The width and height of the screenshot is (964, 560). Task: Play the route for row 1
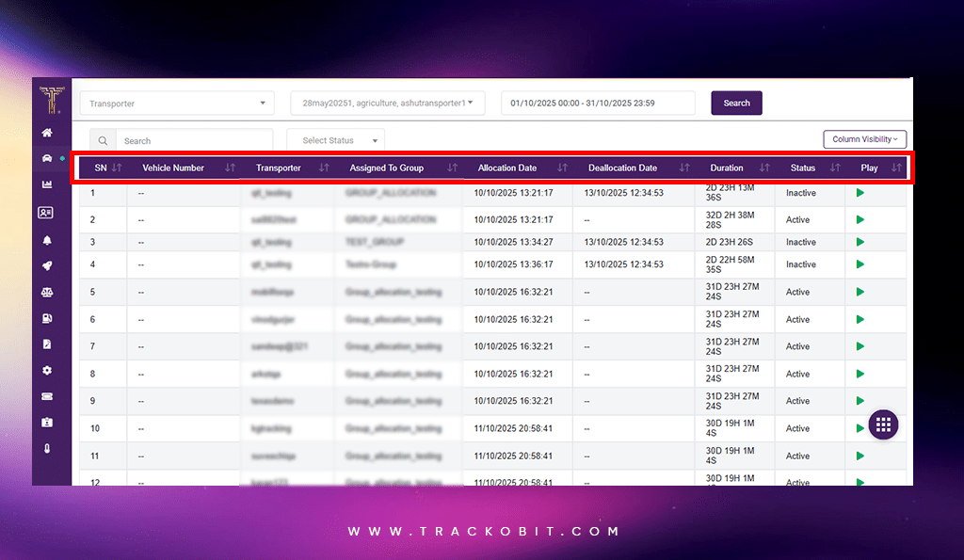(860, 192)
